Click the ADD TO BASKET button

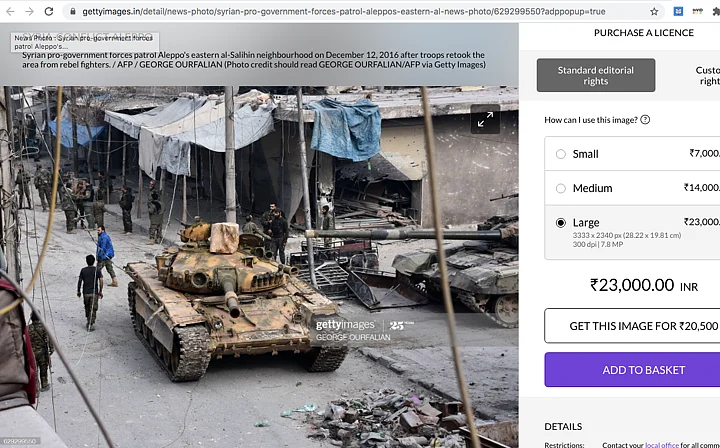tap(633, 370)
